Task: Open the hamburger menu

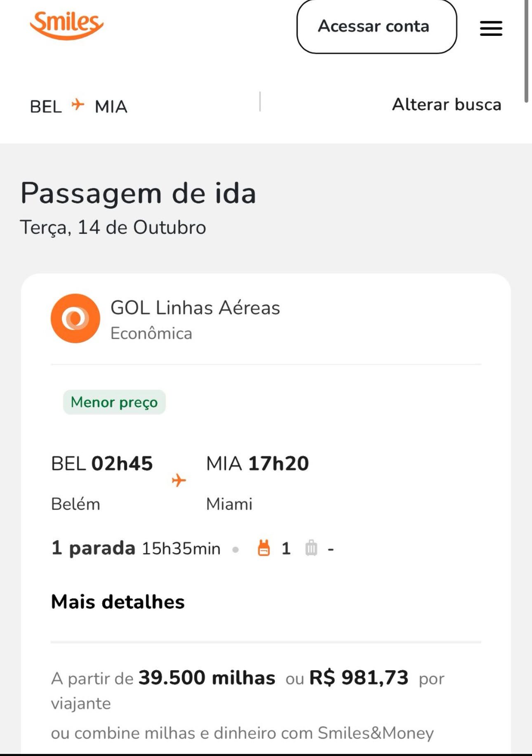Action: click(491, 28)
